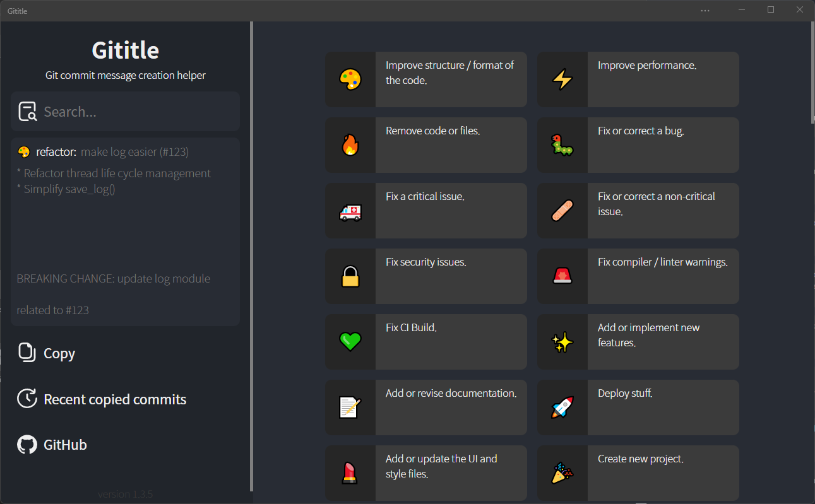The width and height of the screenshot is (815, 504).
Task: Choose the bandage emoji for non-critical issue
Action: pyautogui.click(x=562, y=211)
